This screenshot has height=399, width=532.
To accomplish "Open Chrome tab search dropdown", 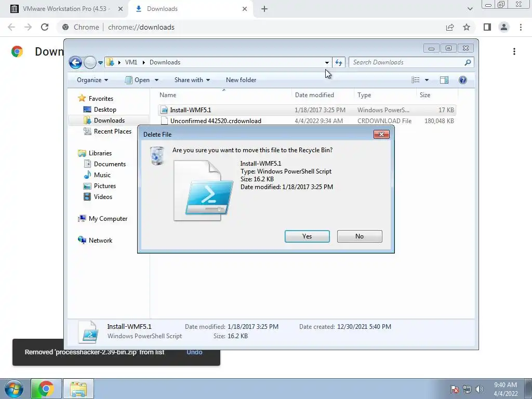I will click(470, 9).
